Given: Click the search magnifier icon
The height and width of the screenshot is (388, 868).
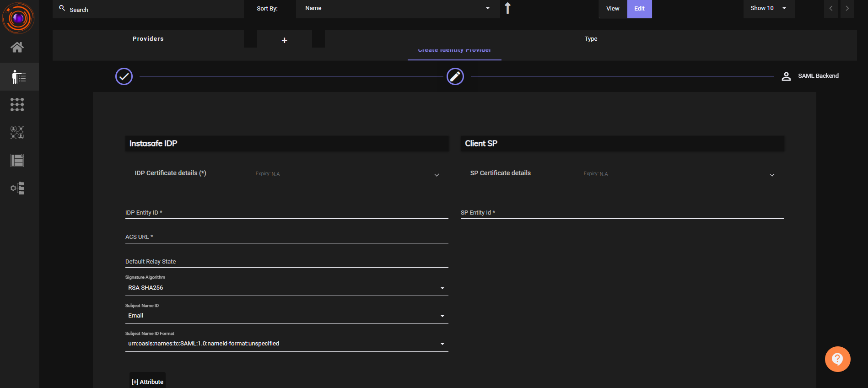Looking at the screenshot, I should (62, 8).
